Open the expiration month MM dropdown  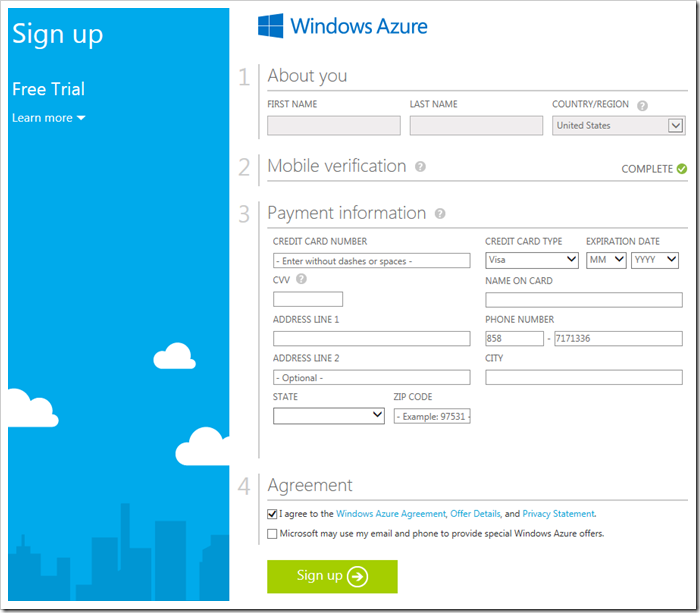606,260
